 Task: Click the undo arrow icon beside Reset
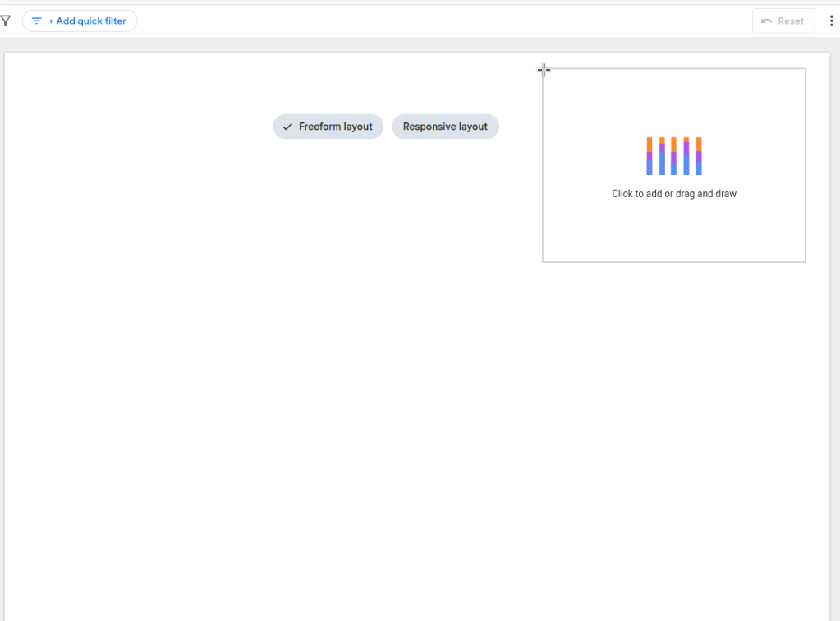click(767, 21)
